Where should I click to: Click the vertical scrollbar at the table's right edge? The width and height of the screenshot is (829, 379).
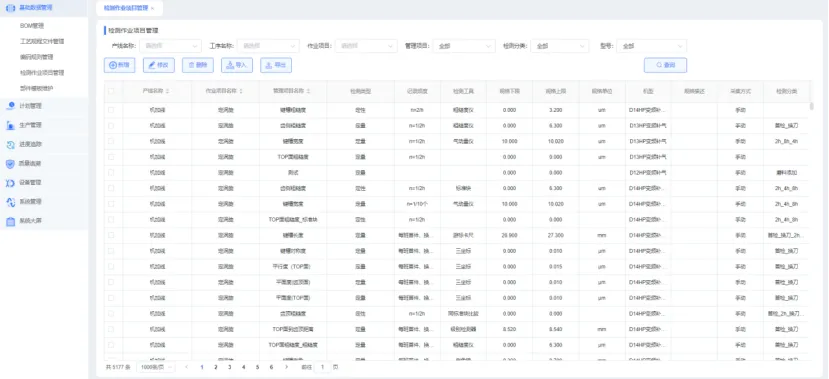click(x=812, y=106)
